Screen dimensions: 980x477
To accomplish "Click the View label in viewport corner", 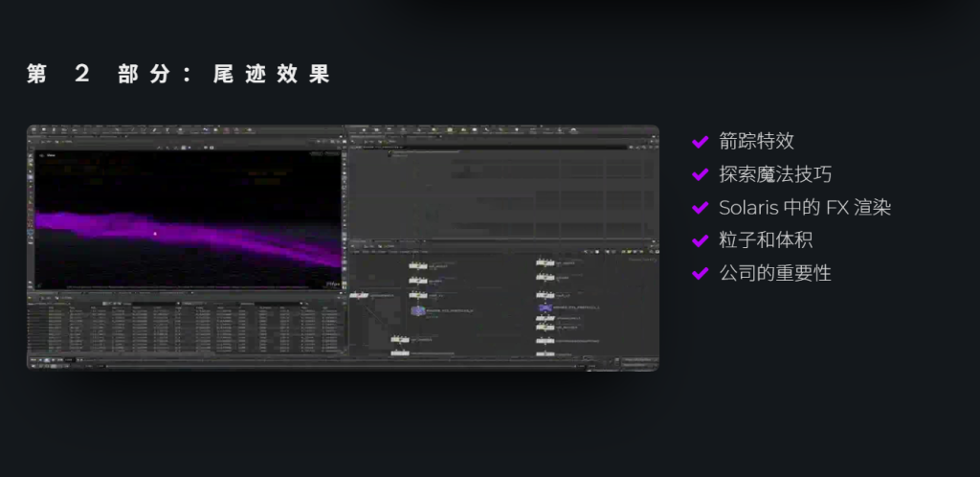I will pyautogui.click(x=51, y=154).
